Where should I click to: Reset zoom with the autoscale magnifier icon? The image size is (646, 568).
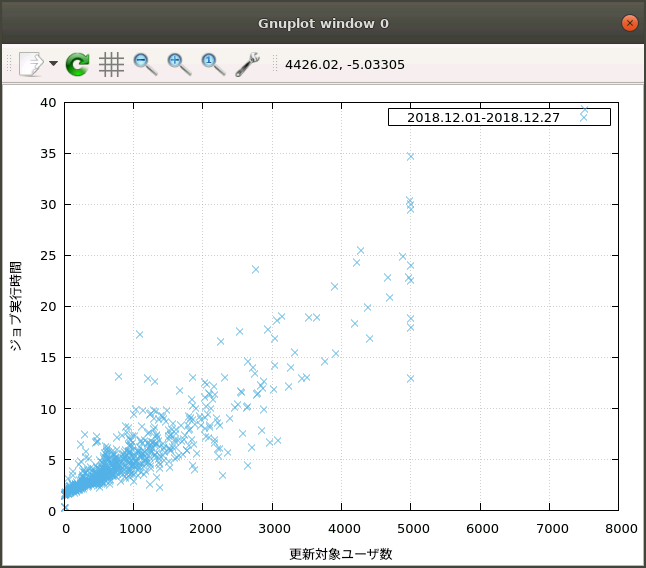(213, 65)
